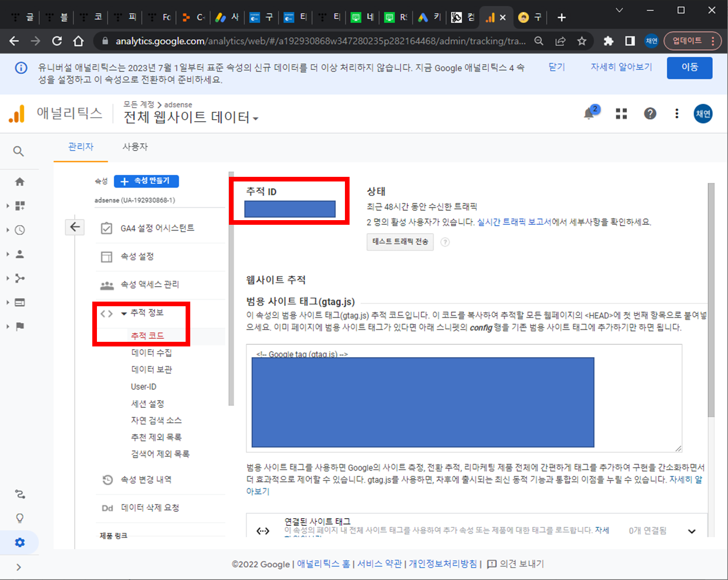
Task: Open the browser home page icon
Action: click(78, 41)
